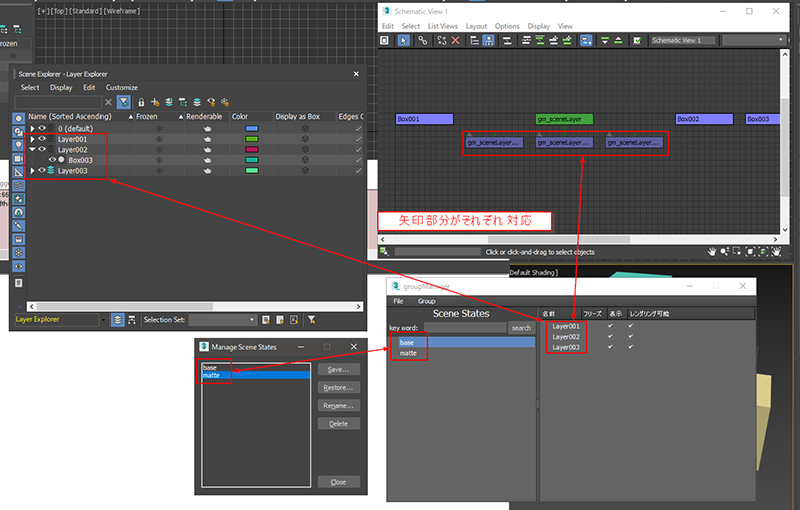Click the Restore... button in Manage Scene States
This screenshot has height=510, width=800.
[x=338, y=387]
